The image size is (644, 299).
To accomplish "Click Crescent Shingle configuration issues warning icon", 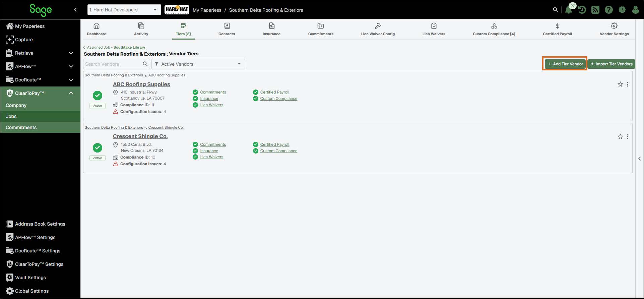I will pyautogui.click(x=116, y=164).
